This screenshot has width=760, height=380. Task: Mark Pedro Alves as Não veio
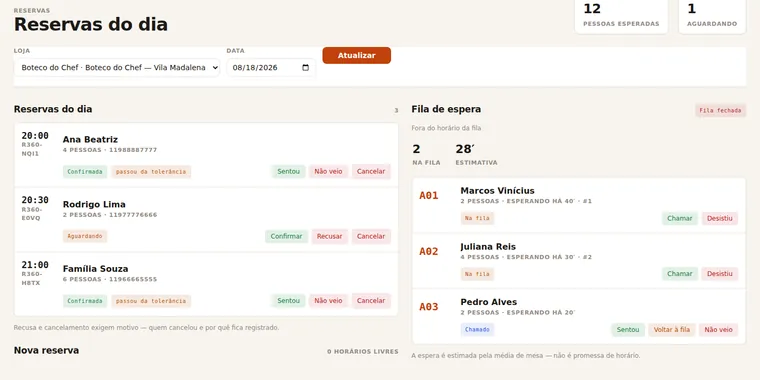tap(719, 330)
